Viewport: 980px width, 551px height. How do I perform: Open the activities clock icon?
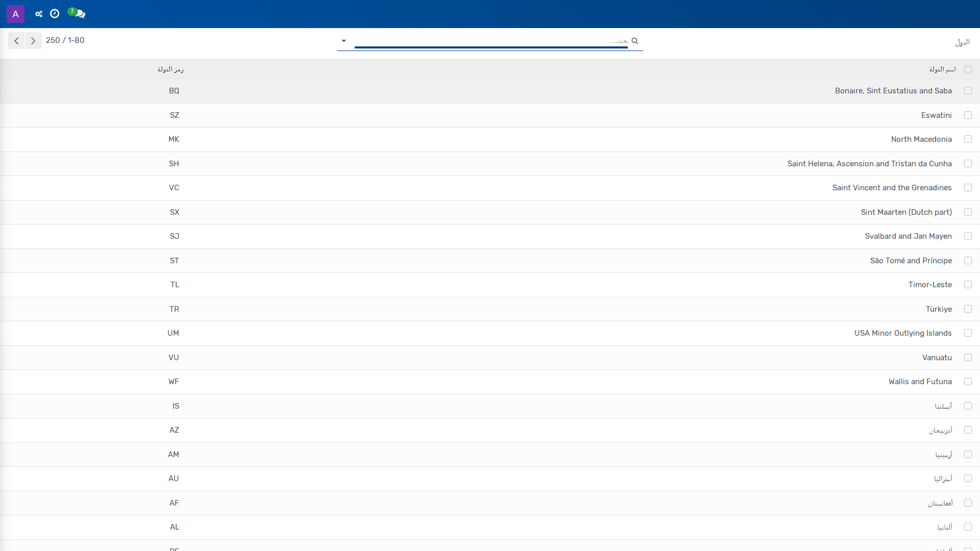point(55,14)
